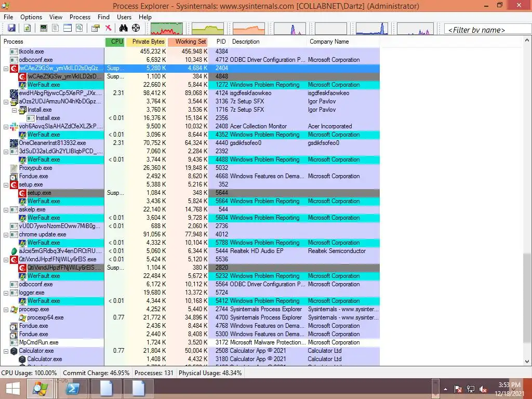Collapse the askelp.exe tree node

(x=6, y=210)
